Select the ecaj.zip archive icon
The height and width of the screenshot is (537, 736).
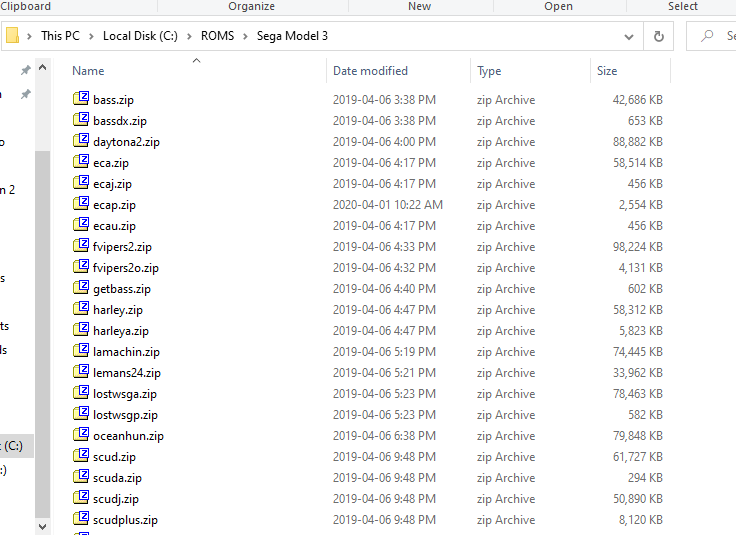pyautogui.click(x=81, y=183)
